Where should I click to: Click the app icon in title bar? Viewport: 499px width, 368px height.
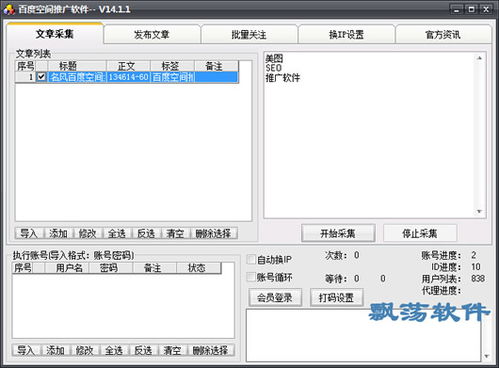click(x=9, y=9)
